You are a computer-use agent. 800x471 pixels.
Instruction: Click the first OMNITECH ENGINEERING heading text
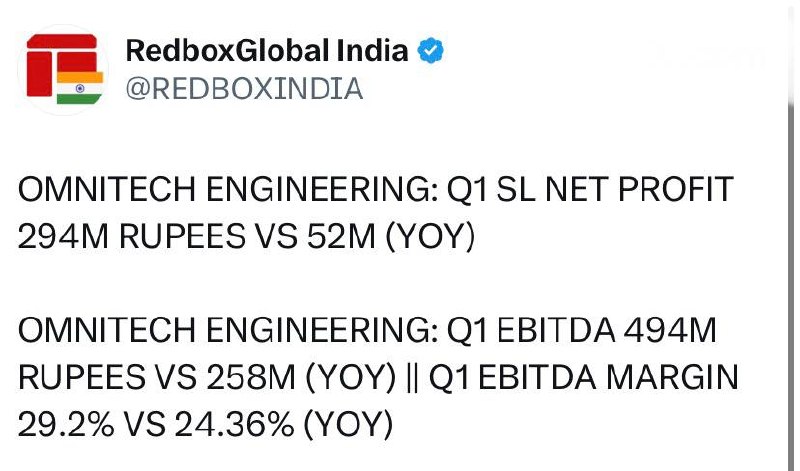tap(228, 189)
